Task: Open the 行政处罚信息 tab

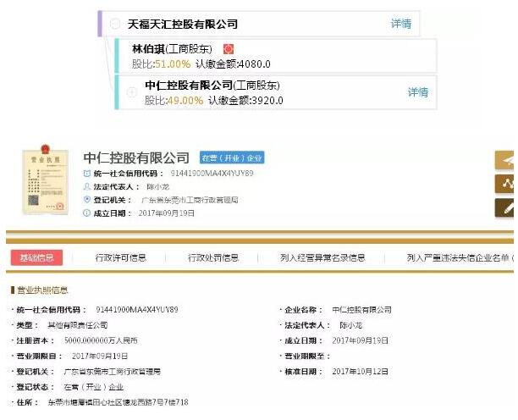Action: click(x=213, y=258)
